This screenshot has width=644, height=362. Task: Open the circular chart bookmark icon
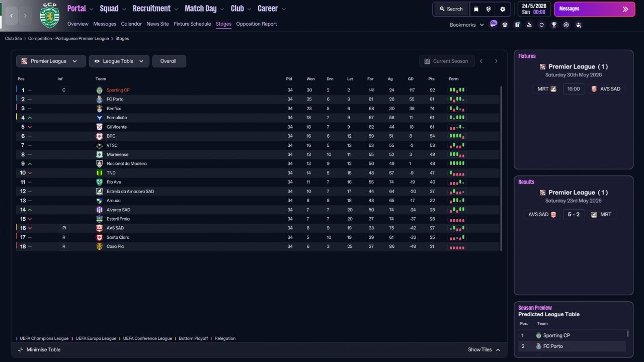(566, 25)
